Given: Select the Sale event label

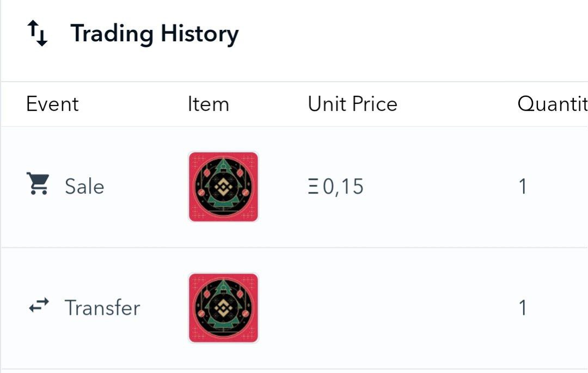Looking at the screenshot, I should [84, 186].
